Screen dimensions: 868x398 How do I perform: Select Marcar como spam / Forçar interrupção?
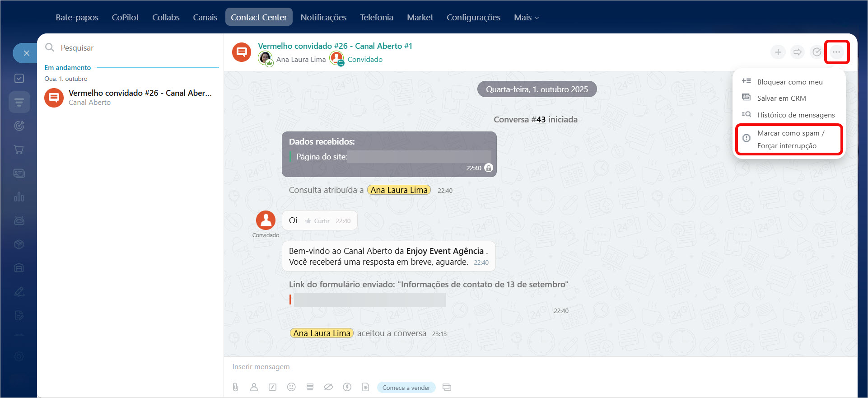pos(789,139)
